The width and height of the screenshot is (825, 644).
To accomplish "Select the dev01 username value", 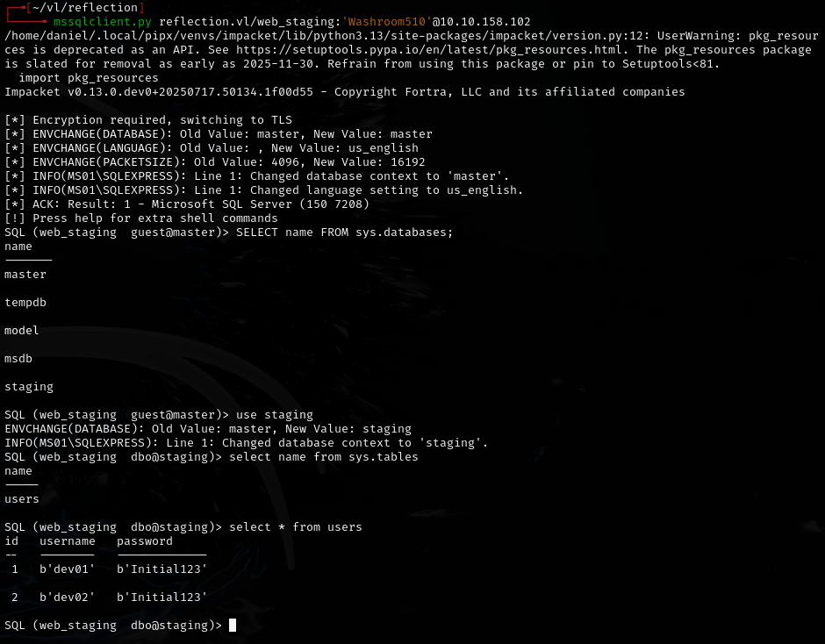I will 68,569.
